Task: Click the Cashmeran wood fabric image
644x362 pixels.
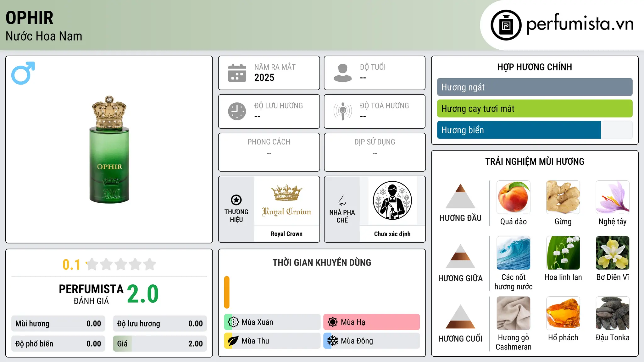Action: tap(514, 313)
